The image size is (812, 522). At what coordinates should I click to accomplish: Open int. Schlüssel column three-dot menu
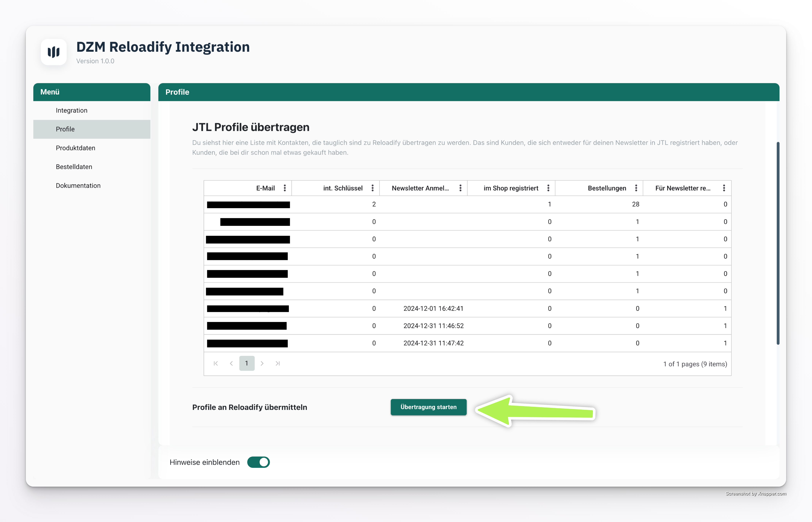tap(372, 188)
